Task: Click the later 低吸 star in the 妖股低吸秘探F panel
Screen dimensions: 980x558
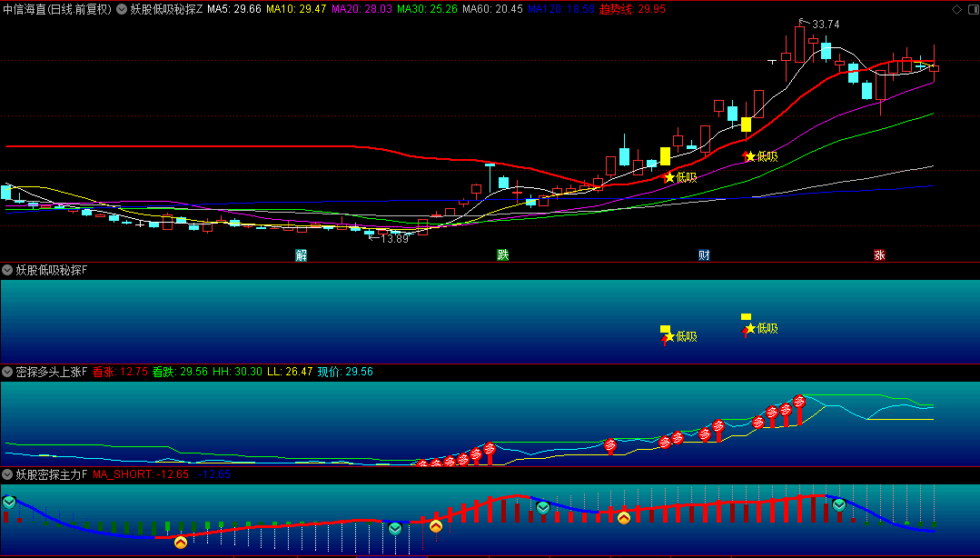Action: point(750,328)
